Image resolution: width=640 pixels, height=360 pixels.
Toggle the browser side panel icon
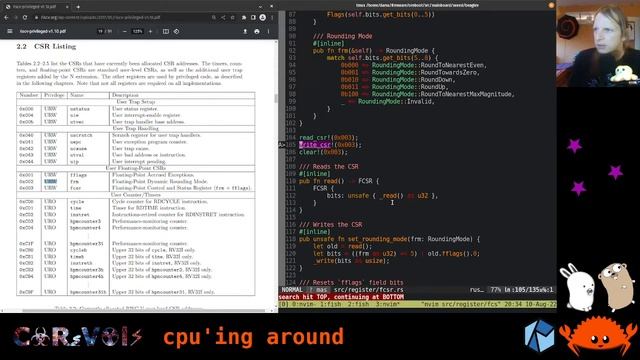point(253,18)
